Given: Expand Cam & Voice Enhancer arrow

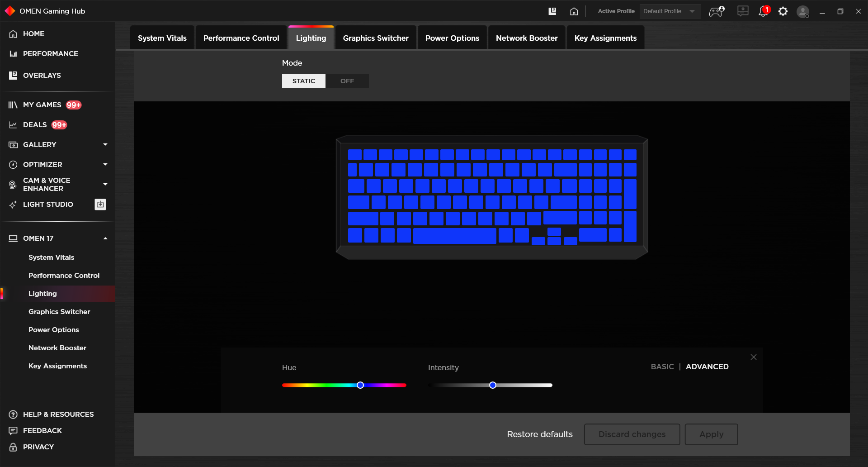Looking at the screenshot, I should (105, 185).
